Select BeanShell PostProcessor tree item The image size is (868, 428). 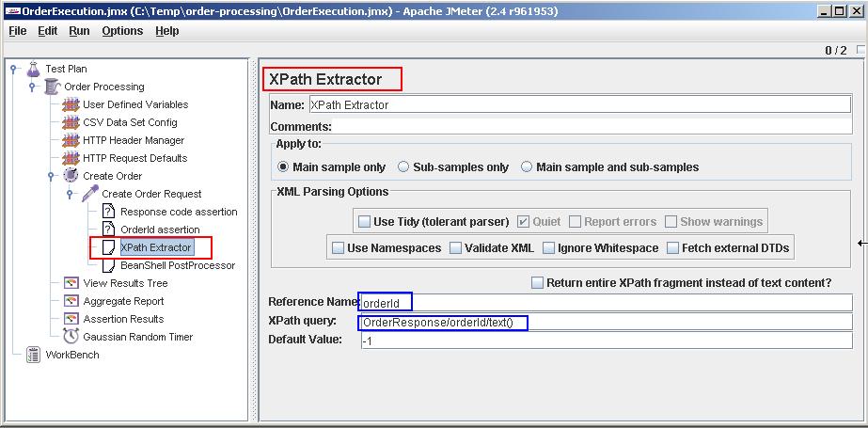coord(178,265)
